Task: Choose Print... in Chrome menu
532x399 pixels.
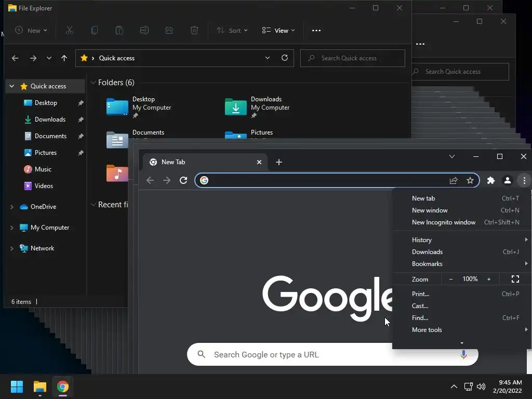Action: point(462,294)
